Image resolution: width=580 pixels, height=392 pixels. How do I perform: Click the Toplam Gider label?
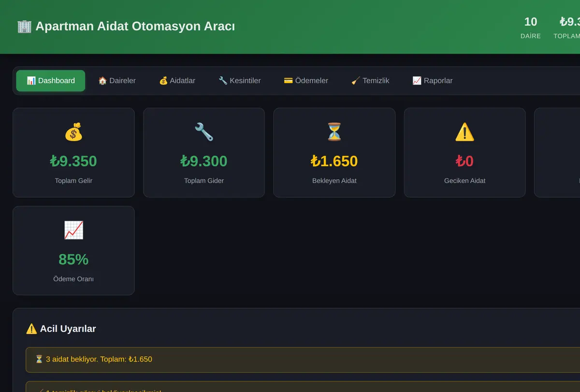pos(204,181)
